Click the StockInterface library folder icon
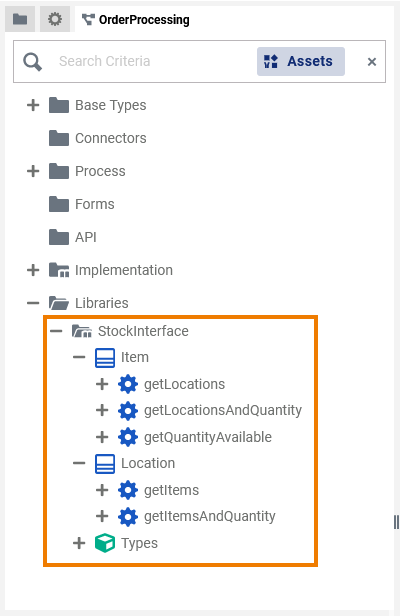This screenshot has height=616, width=400. (82, 331)
